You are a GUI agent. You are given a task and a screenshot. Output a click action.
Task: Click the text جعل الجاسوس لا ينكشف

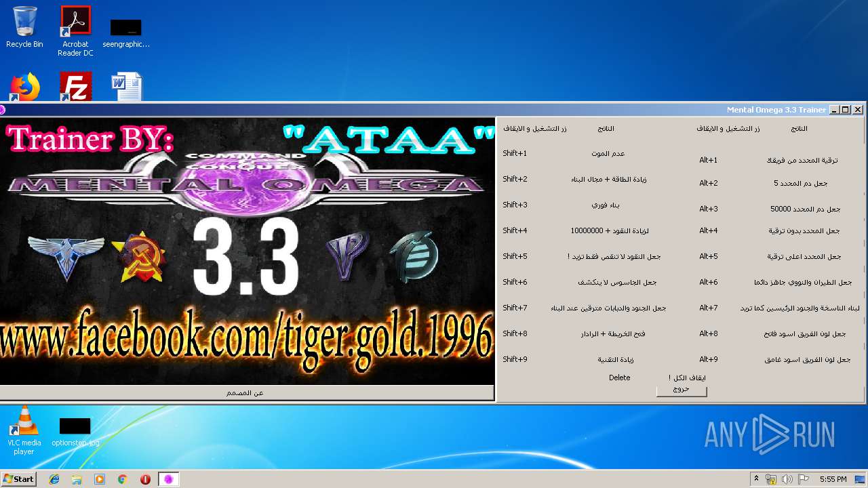(617, 283)
